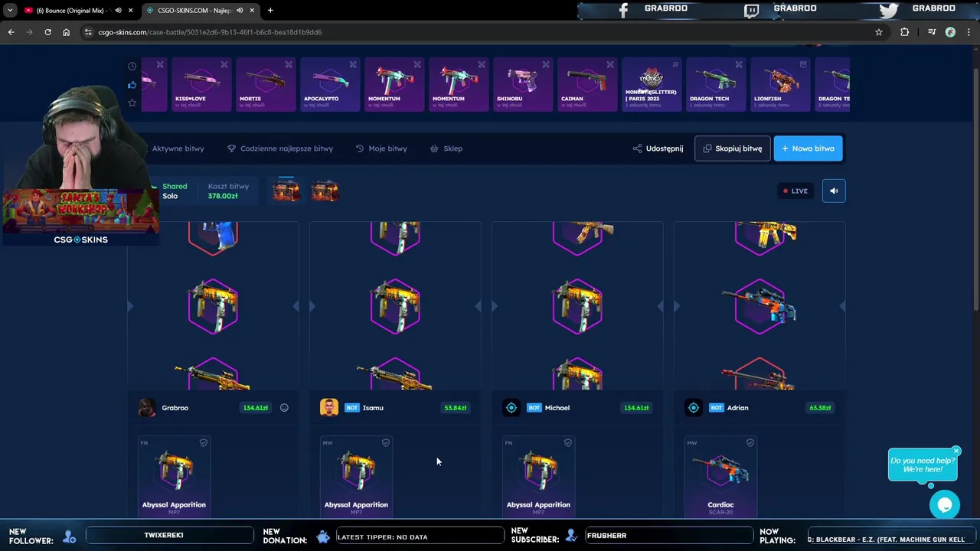Start a Nowa bitwa
The width and height of the screenshot is (980, 551).
coord(808,148)
